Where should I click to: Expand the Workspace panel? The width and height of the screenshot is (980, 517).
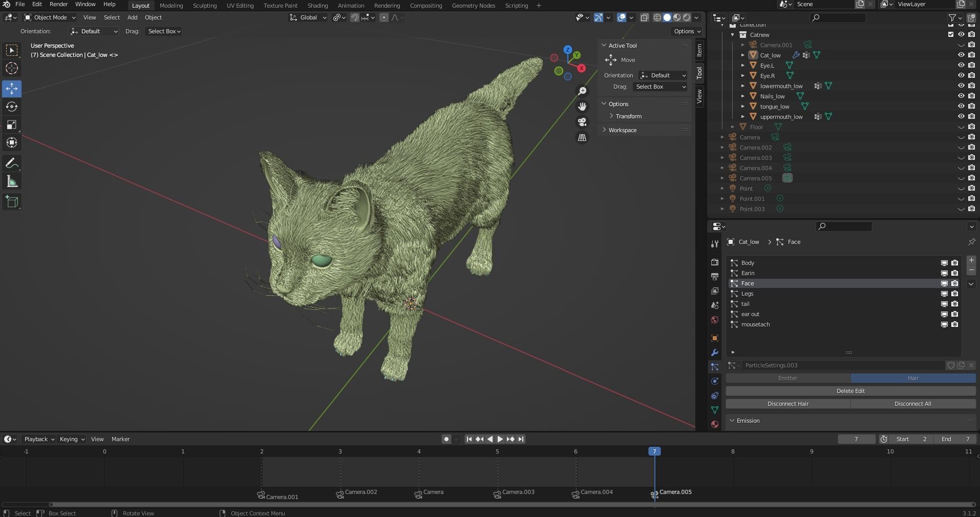(x=622, y=130)
